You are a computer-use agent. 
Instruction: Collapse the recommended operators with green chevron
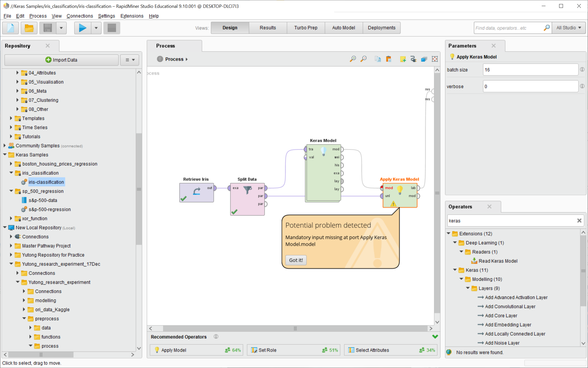[435, 337]
